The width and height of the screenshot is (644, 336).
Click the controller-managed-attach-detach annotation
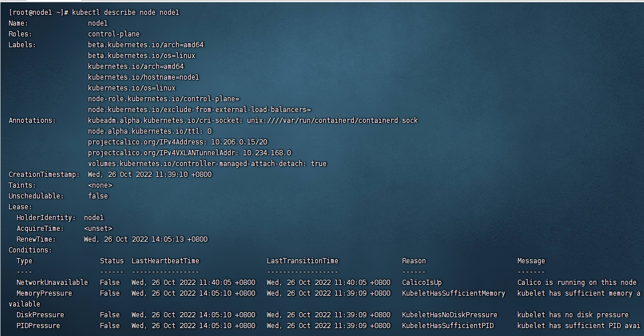(207, 164)
